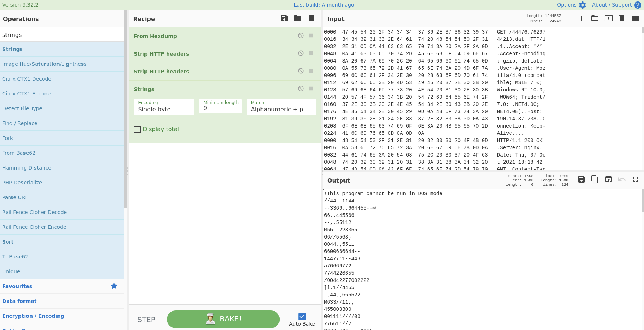Select Image Hue/Saturation/Lightness operation
Viewport: 644px width, 330px height.
click(62, 64)
